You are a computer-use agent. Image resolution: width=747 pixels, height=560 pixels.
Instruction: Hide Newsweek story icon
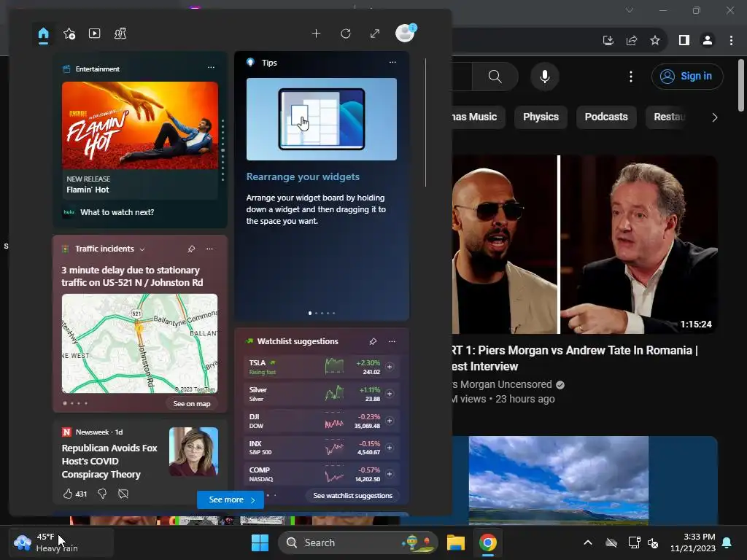123,494
